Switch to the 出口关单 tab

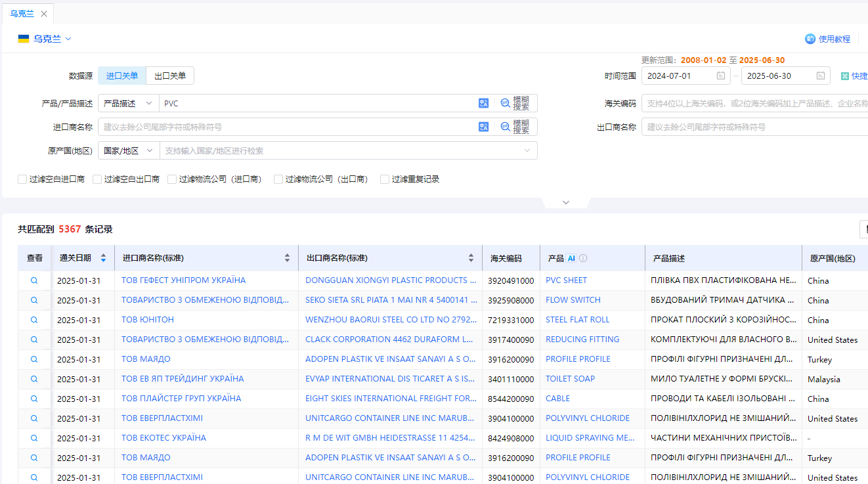169,75
